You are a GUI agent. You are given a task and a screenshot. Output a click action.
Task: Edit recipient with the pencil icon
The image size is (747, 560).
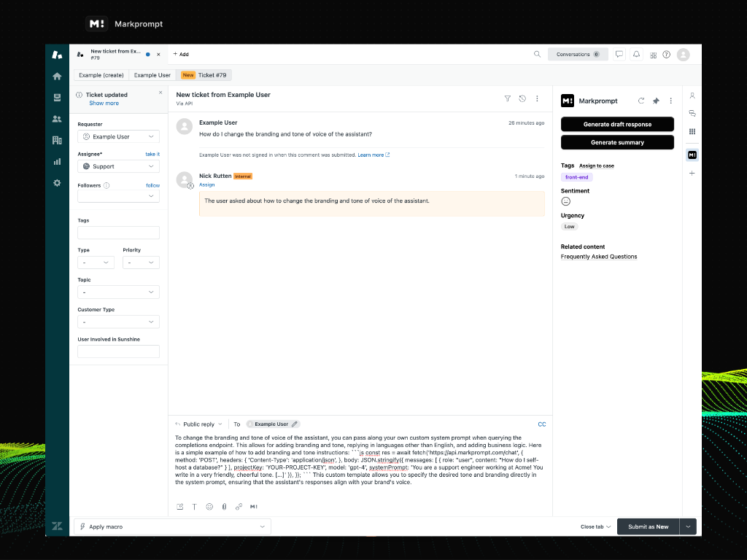point(295,424)
